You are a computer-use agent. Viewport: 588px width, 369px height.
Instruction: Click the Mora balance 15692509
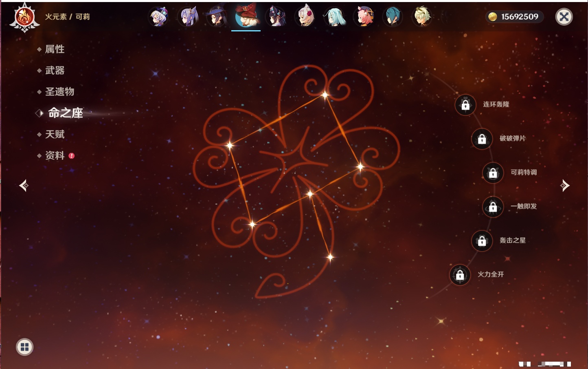[515, 17]
